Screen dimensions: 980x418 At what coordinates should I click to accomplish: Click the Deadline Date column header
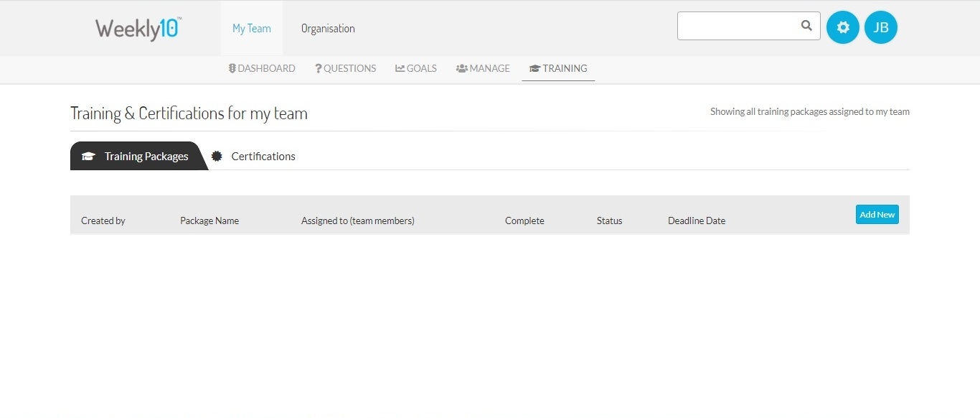[697, 220]
